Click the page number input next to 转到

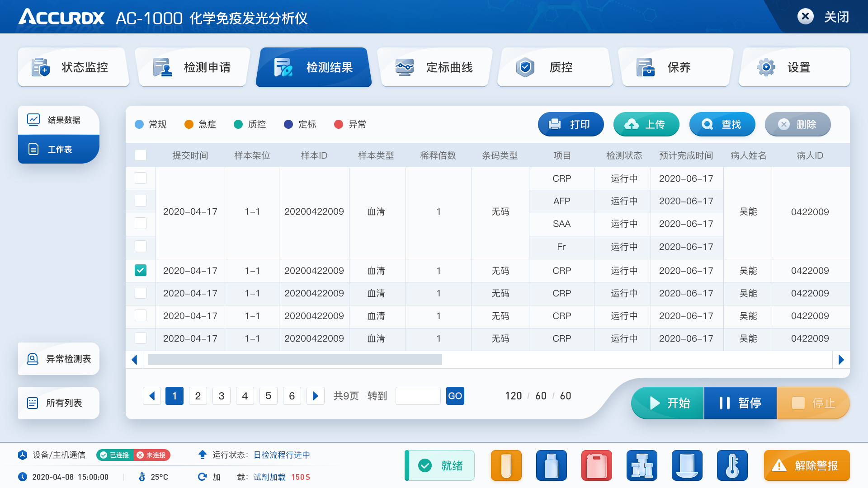417,395
